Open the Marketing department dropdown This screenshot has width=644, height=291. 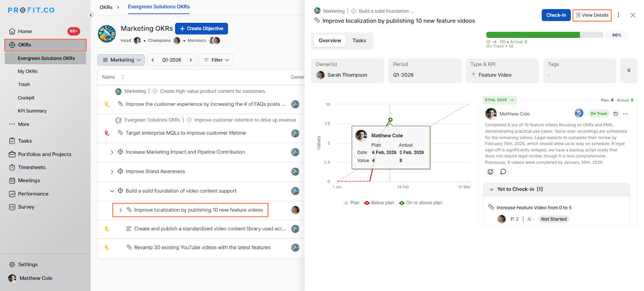121,60
